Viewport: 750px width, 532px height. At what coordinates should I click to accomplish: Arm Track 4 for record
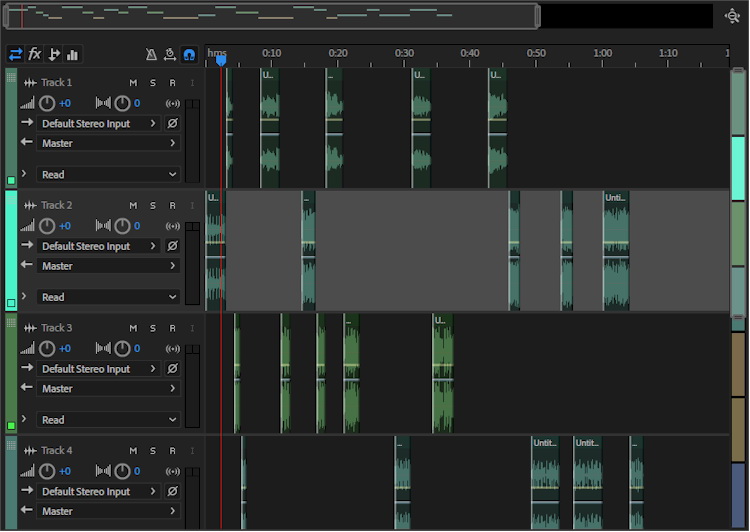coord(172,451)
